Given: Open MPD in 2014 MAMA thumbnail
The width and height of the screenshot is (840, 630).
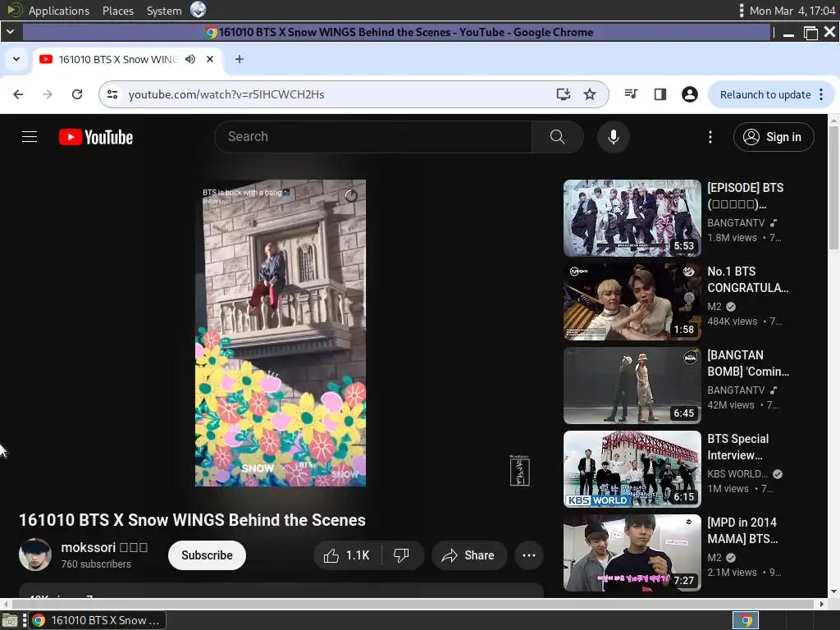Looking at the screenshot, I should [x=632, y=552].
